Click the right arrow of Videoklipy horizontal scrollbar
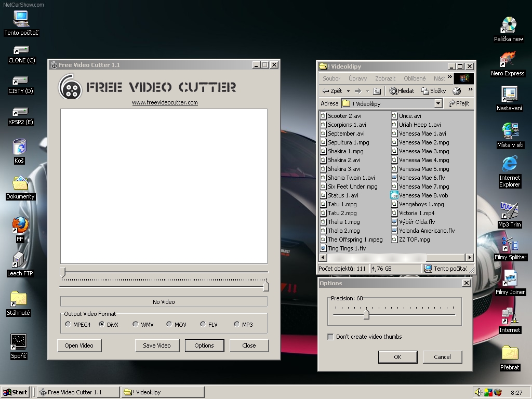The image size is (532, 399). pyautogui.click(x=469, y=258)
